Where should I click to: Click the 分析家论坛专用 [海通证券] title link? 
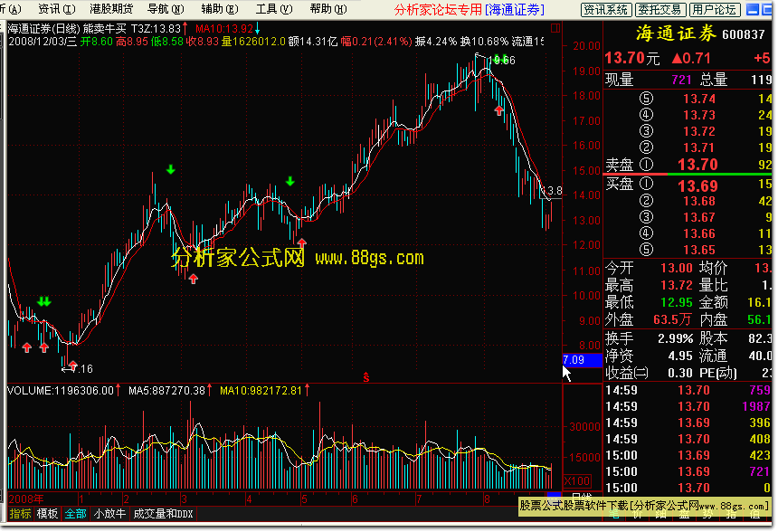click(x=469, y=9)
